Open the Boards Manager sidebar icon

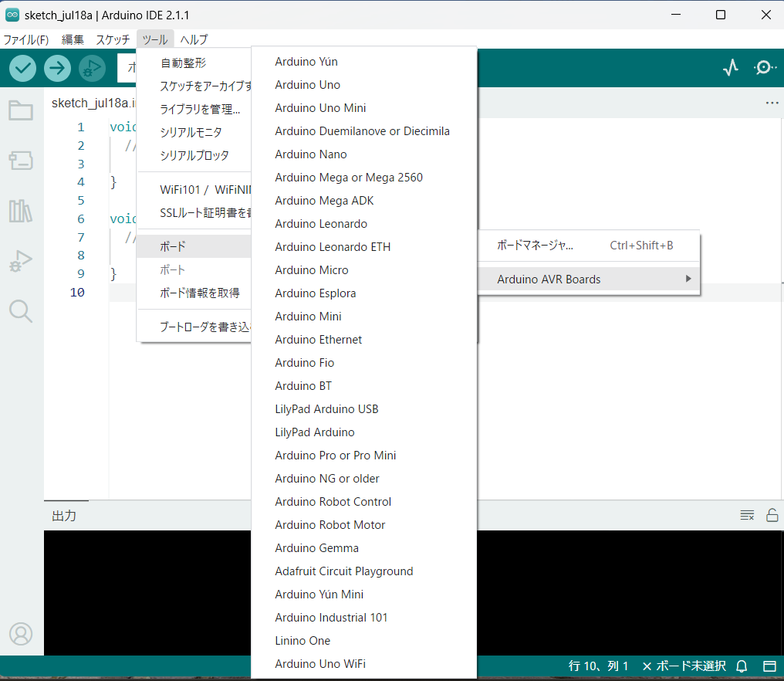[x=21, y=160]
